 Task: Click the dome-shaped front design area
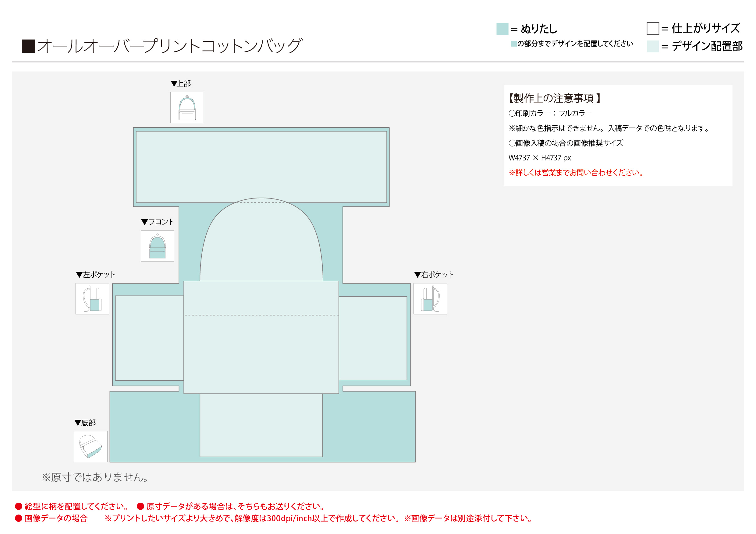coord(261,239)
